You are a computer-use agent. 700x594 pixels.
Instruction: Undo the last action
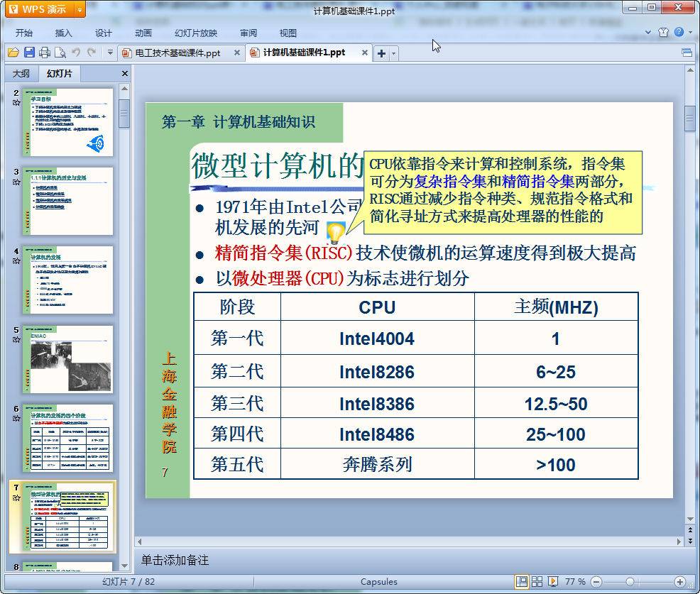(76, 53)
